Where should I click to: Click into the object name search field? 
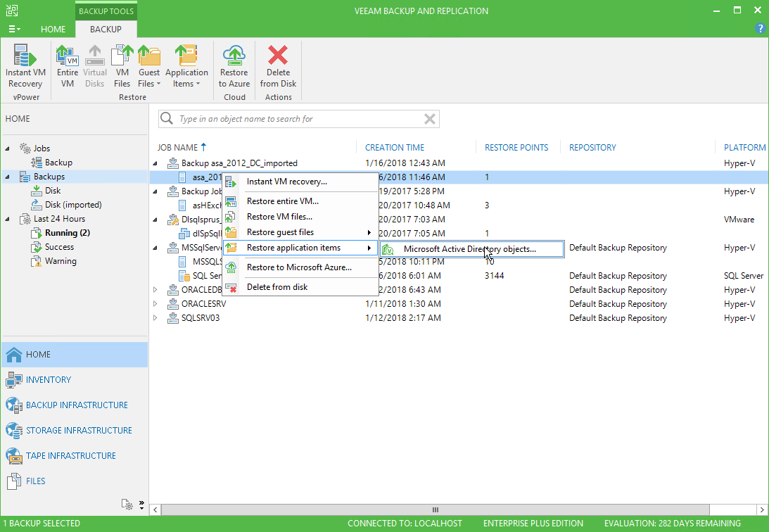coord(295,119)
